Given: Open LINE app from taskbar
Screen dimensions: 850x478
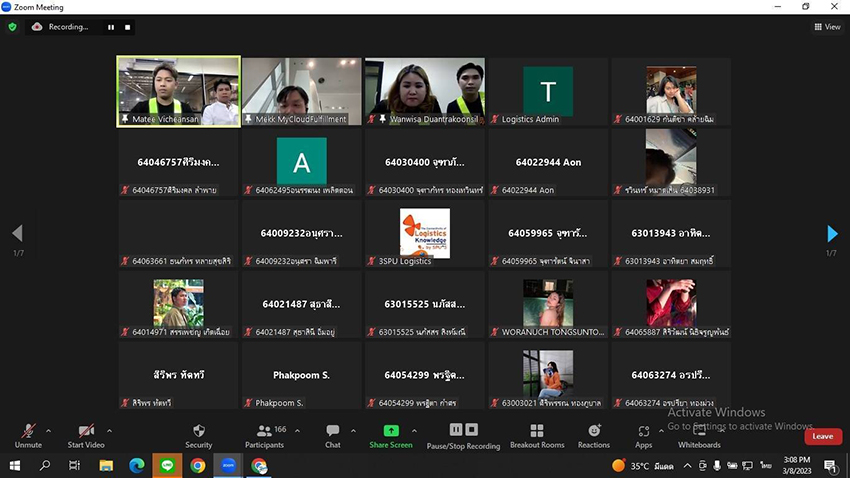Looking at the screenshot, I should click(x=167, y=466).
